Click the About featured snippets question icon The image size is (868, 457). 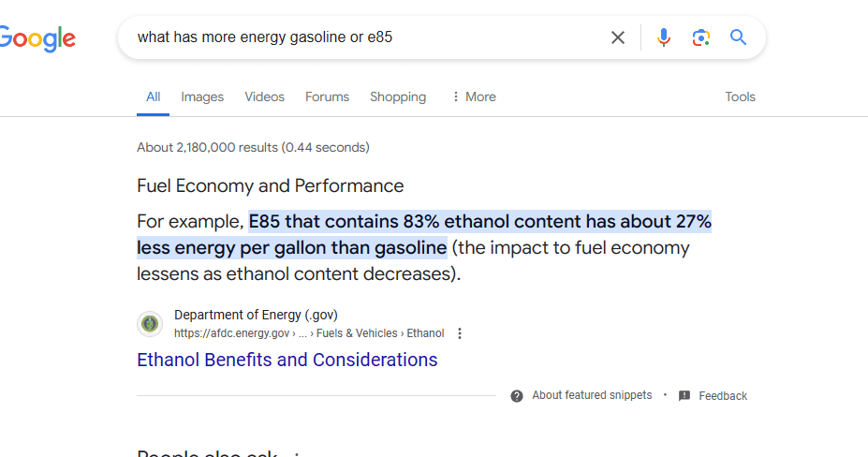[517, 396]
